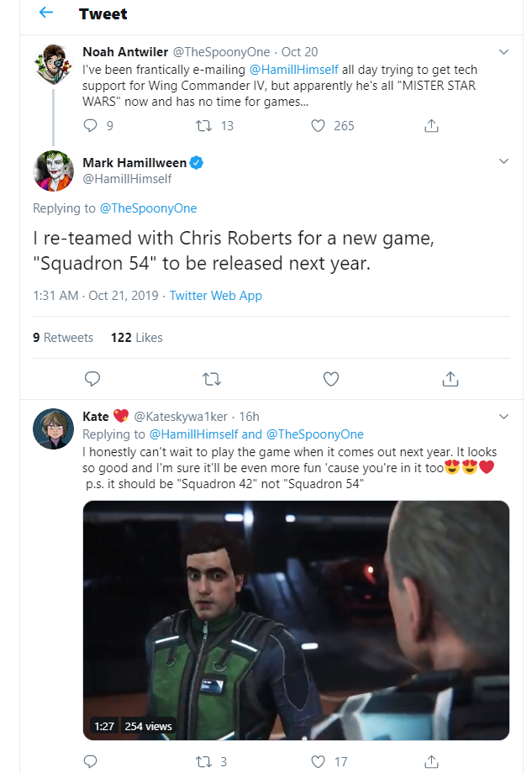Reply to Noah Antwiler's tweet
The image size is (532, 773).
(90, 126)
